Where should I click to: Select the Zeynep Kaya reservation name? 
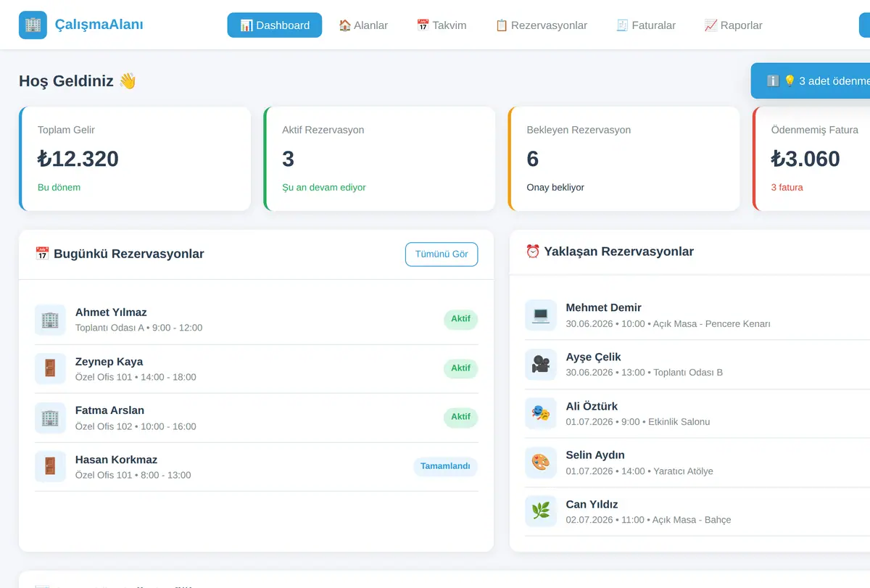(x=109, y=362)
